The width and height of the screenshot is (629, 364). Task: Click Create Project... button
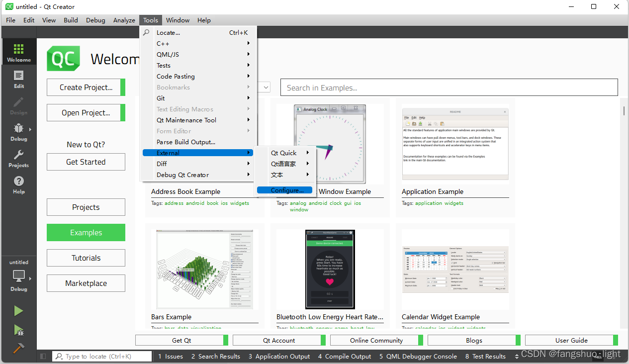pyautogui.click(x=86, y=88)
